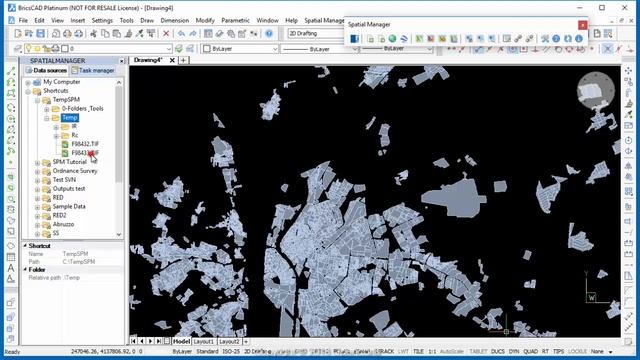The width and height of the screenshot is (640, 360).
Task: Expand the SPM Tutorial node
Action: (37, 162)
